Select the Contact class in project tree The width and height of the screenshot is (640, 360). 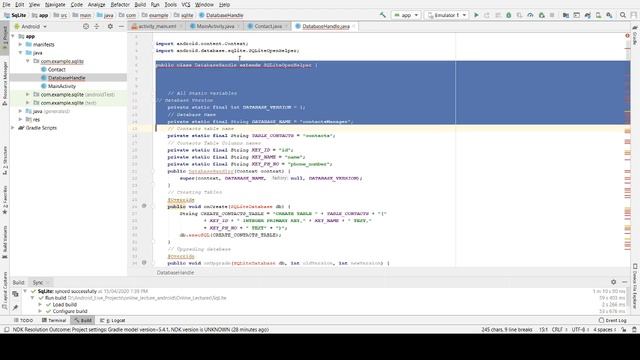tap(53, 70)
